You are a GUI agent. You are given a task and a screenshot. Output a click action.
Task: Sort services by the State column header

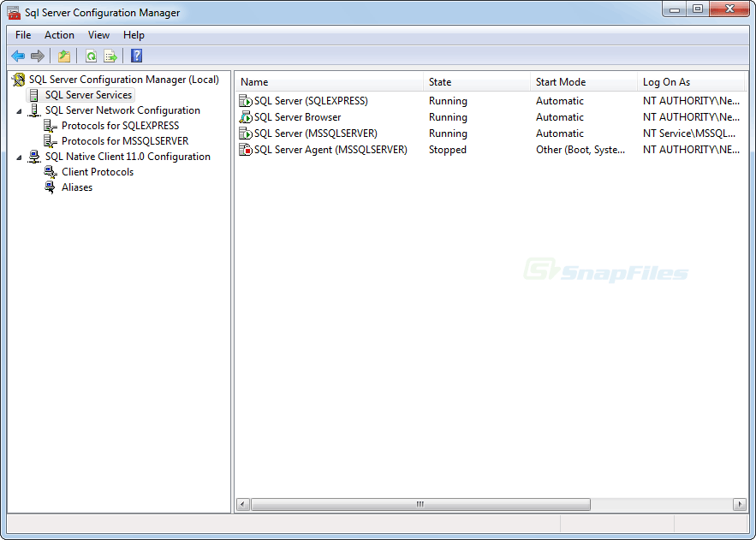point(439,81)
